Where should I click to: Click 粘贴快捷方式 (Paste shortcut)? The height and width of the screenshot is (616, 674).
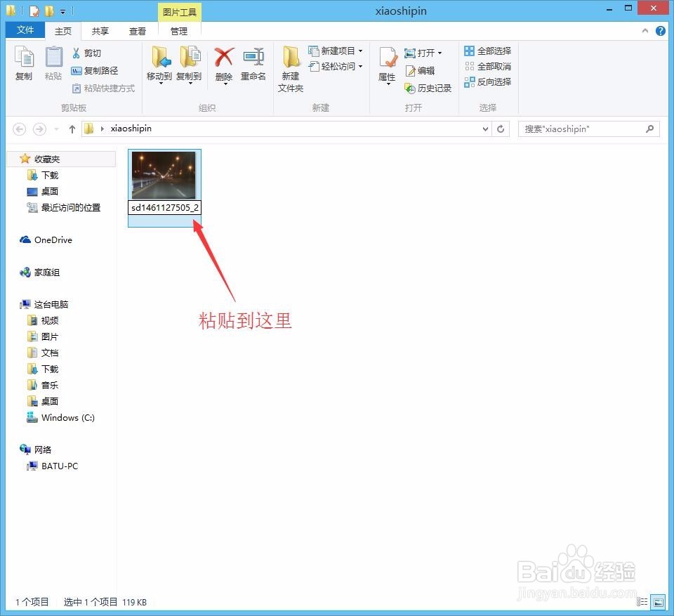[104, 89]
